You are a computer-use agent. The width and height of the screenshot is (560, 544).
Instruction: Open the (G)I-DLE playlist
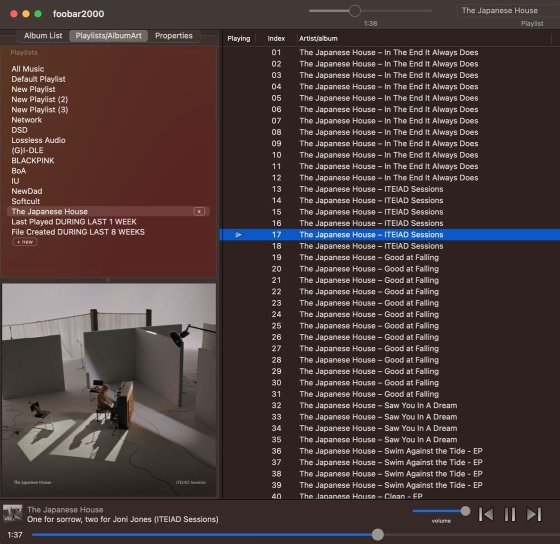point(27,150)
